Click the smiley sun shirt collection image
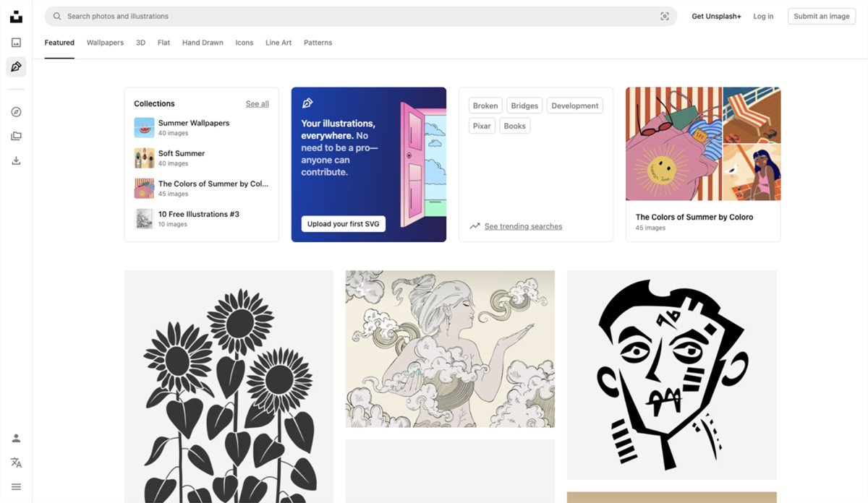Image resolution: width=868 pixels, height=503 pixels. 673,144
